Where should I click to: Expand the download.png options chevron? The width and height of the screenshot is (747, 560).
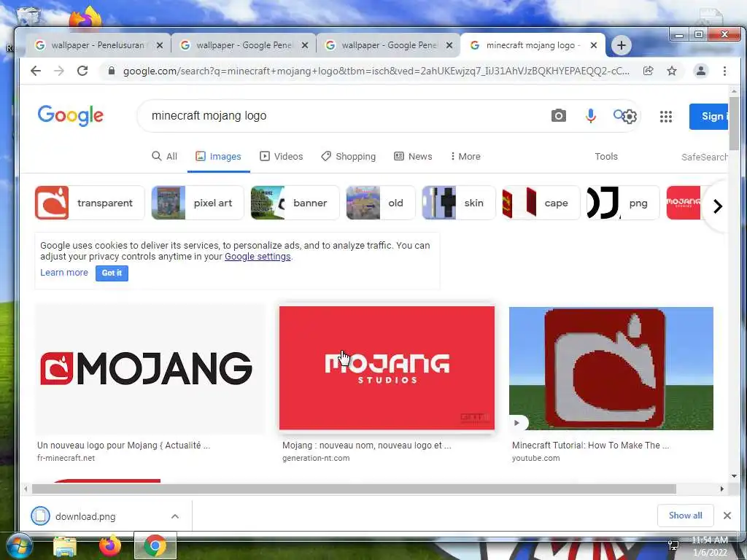[175, 516]
